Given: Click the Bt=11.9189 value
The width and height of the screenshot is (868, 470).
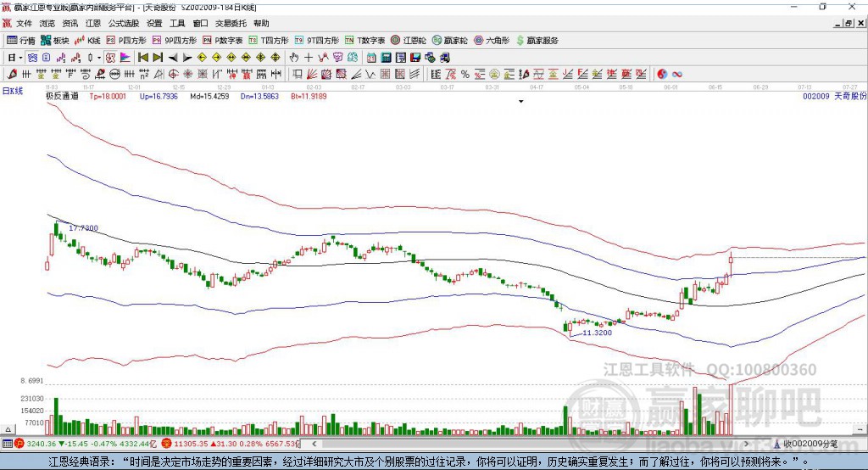Looking at the screenshot, I should (x=309, y=97).
